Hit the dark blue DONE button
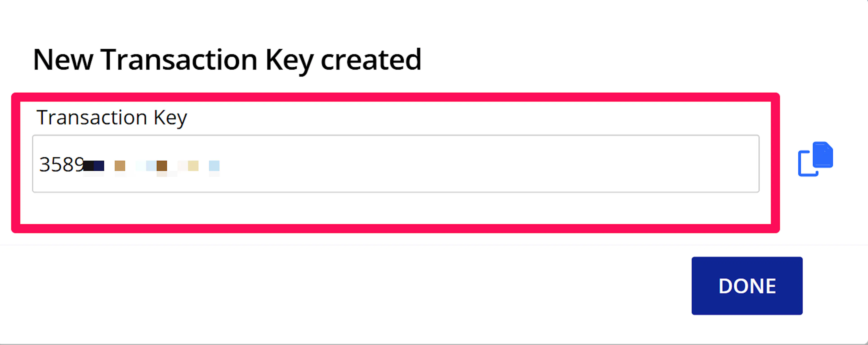Image resolution: width=868 pixels, height=345 pixels. tap(747, 286)
